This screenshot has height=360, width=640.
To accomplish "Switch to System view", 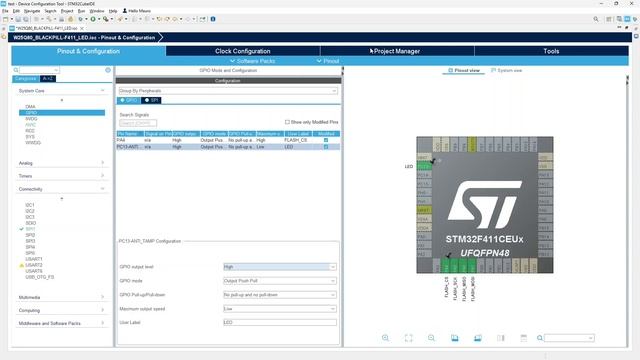I will (507, 70).
